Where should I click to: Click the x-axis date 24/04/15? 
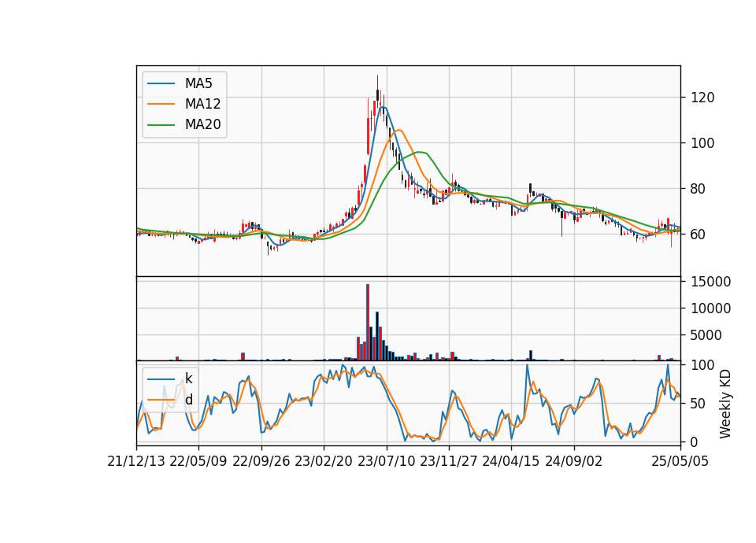pos(511,461)
